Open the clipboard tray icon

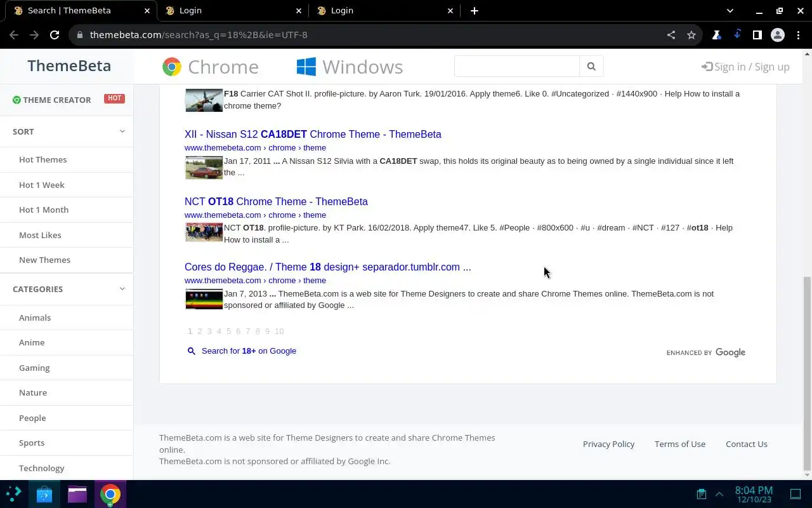coord(701,494)
